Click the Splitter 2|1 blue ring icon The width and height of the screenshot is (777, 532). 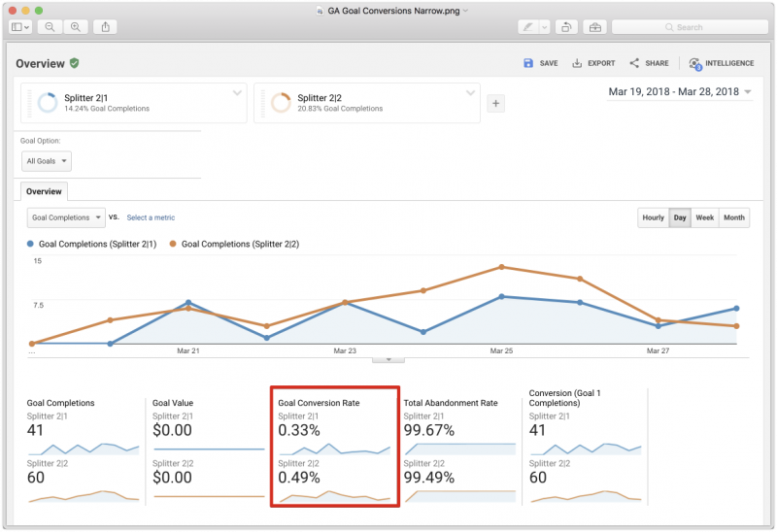tap(48, 103)
